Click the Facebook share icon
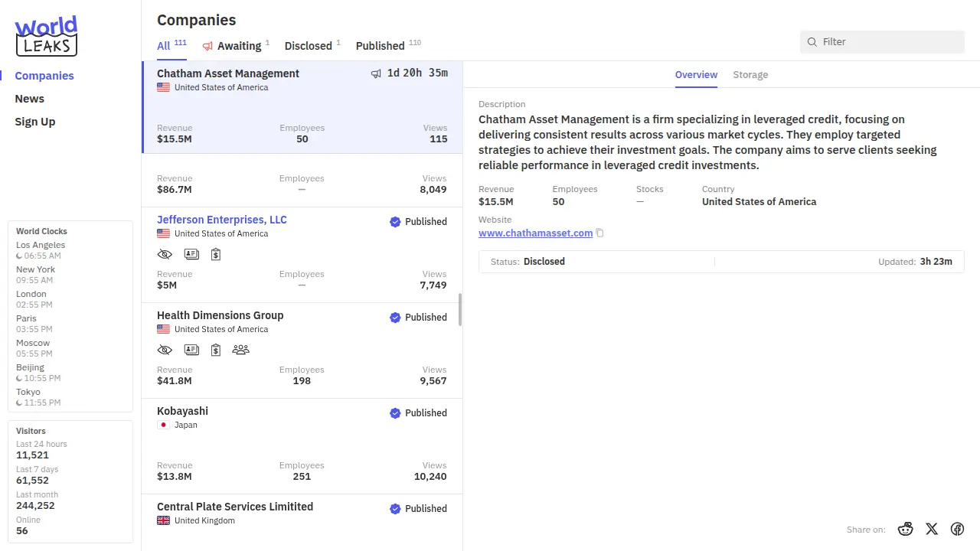The height and width of the screenshot is (551, 980). pos(957,529)
